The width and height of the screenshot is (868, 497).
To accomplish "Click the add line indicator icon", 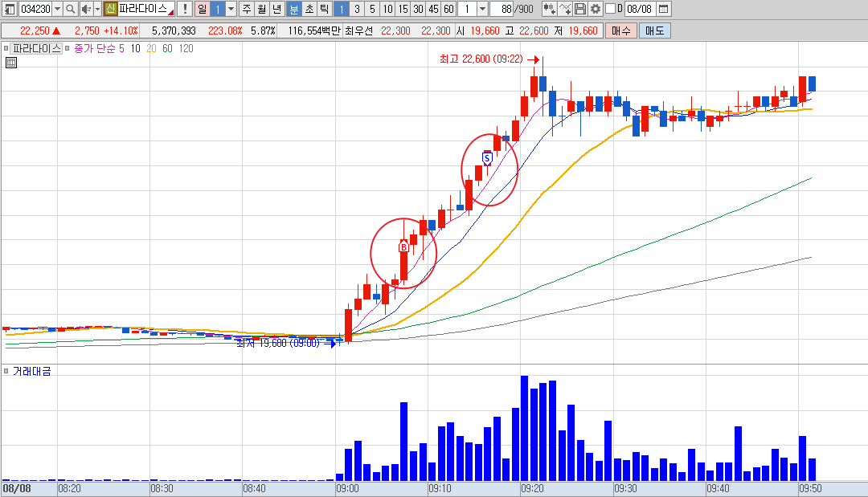I will [x=565, y=9].
